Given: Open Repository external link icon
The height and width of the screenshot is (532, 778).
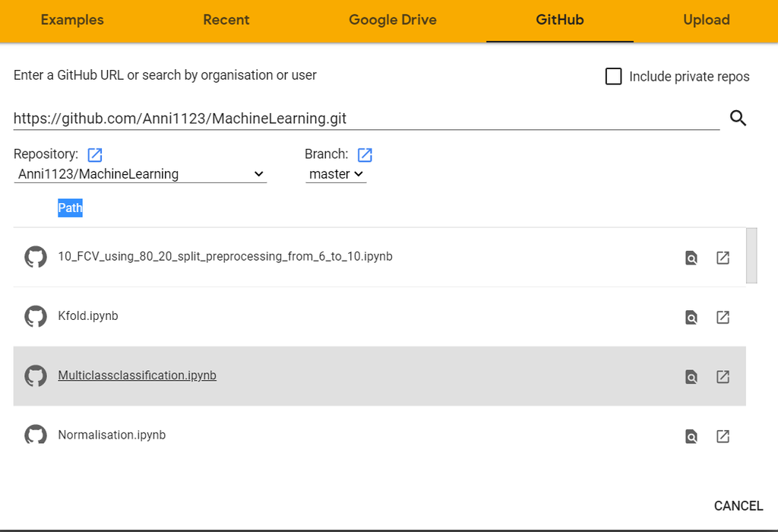Looking at the screenshot, I should pyautogui.click(x=95, y=155).
